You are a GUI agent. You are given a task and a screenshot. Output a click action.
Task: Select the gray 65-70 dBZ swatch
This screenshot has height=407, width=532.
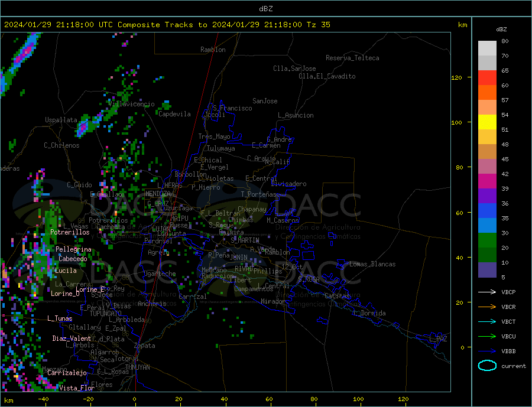[487, 63]
